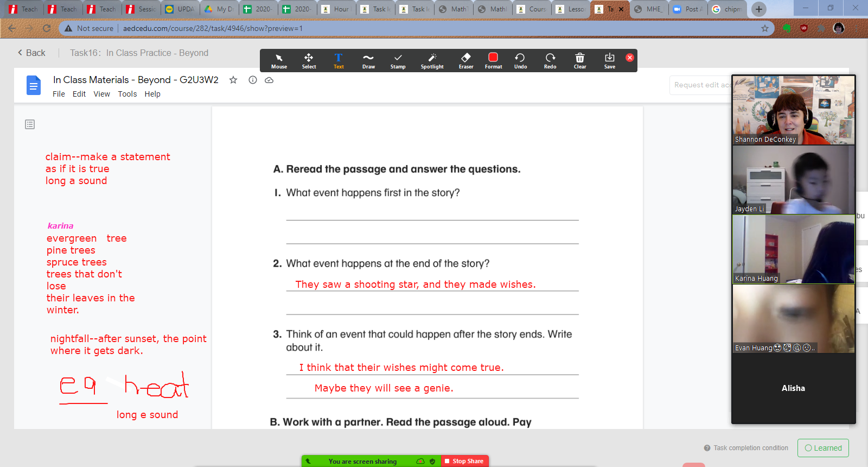Click Request edit access button
This screenshot has width=868, height=467.
click(x=701, y=85)
